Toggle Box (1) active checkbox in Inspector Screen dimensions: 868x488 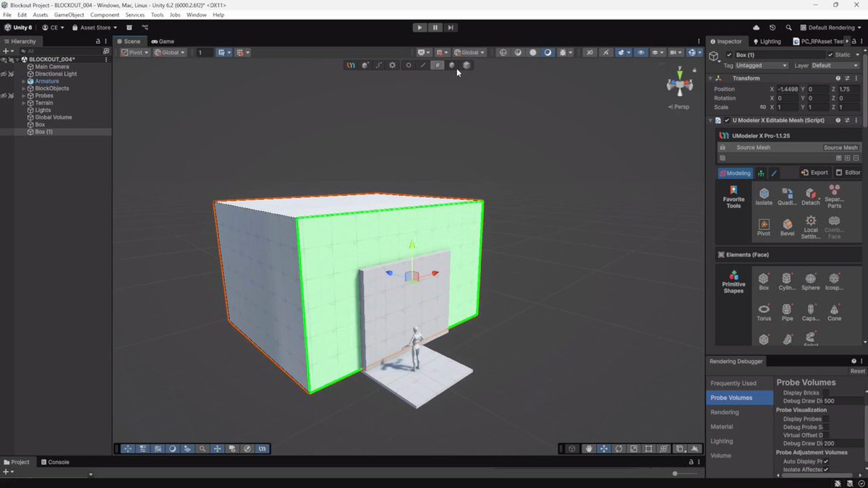[728, 55]
